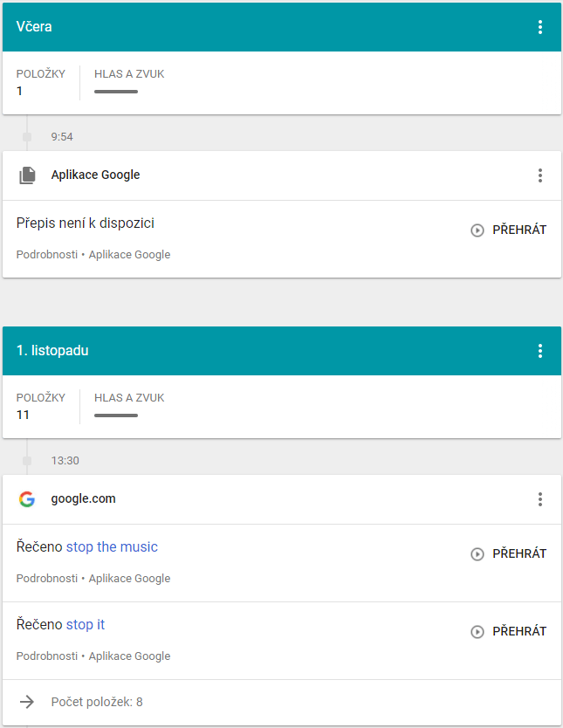Image resolution: width=563 pixels, height=728 pixels.
Task: Play the 'stop it' voice recording
Action: pyautogui.click(x=508, y=631)
